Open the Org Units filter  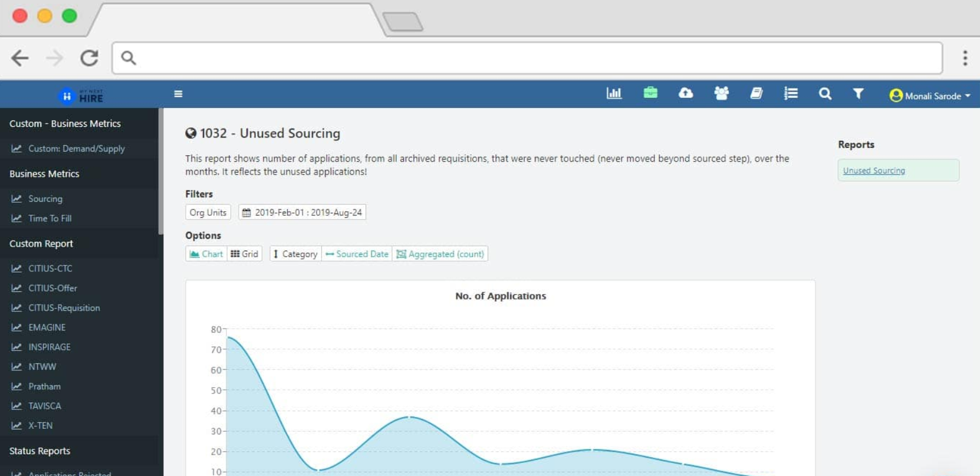pos(208,212)
